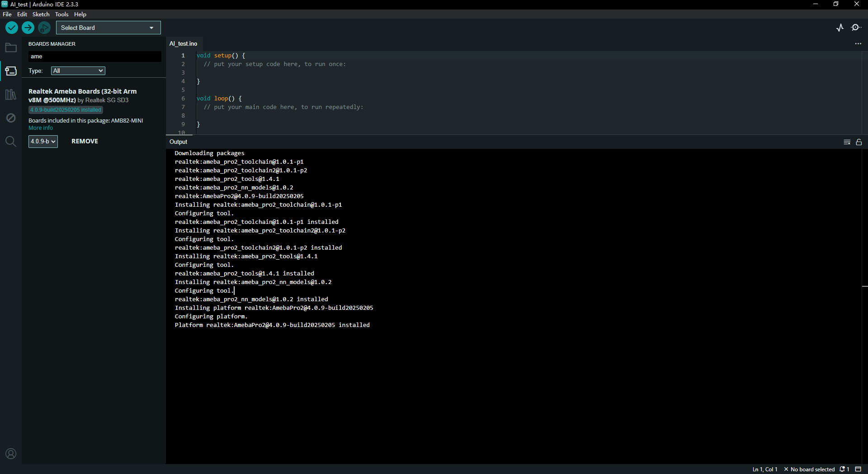Viewport: 868px width, 474px height.
Task: Click the REMOVE button for Realtek Ameba
Action: tap(85, 142)
